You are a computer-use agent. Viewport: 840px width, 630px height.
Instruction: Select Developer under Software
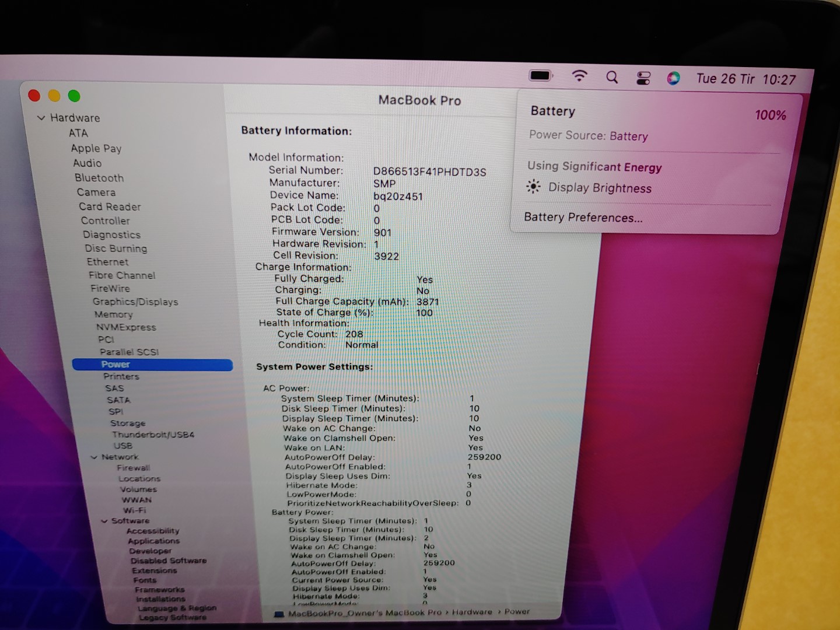pos(150,551)
